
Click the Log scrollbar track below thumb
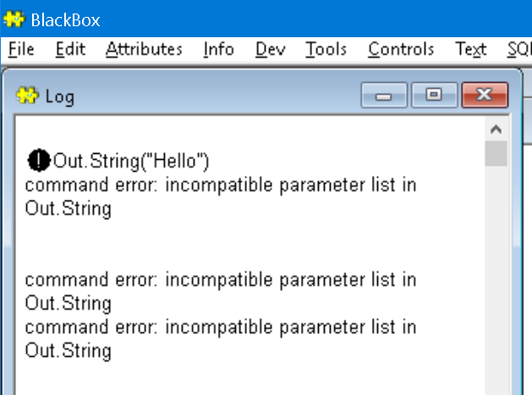coord(496,280)
